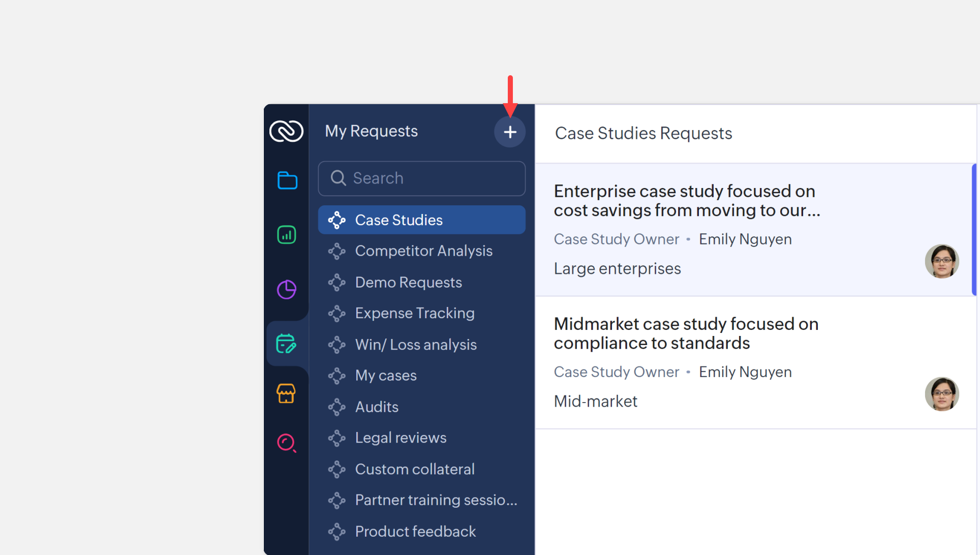The height and width of the screenshot is (555, 980).
Task: Open Enterprise case study cost savings request
Action: pos(686,201)
